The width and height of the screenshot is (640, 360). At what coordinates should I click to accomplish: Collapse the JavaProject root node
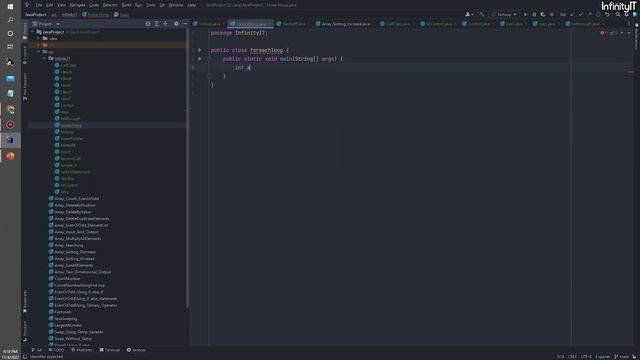[33, 31]
